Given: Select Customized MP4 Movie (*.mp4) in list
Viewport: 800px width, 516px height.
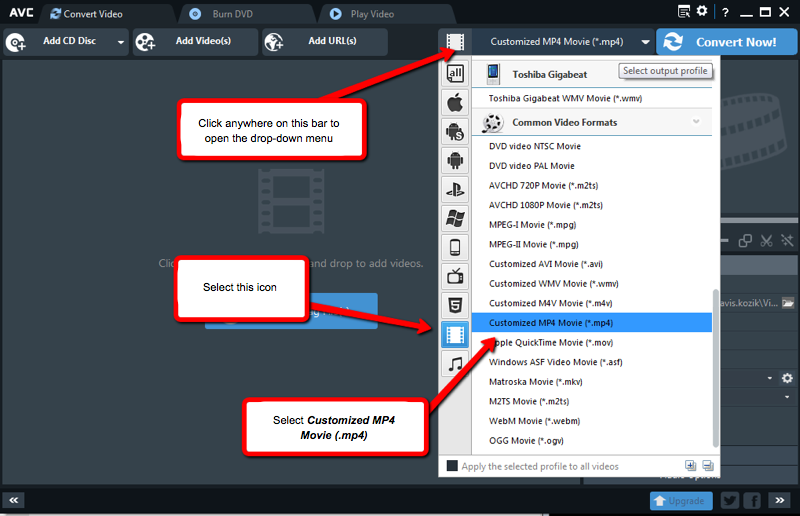Looking at the screenshot, I should (x=592, y=323).
